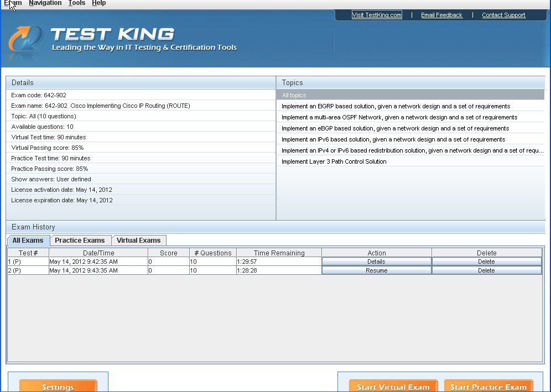This screenshot has width=551, height=392.
Task: Click the License expiration date row
Action: coord(141,200)
